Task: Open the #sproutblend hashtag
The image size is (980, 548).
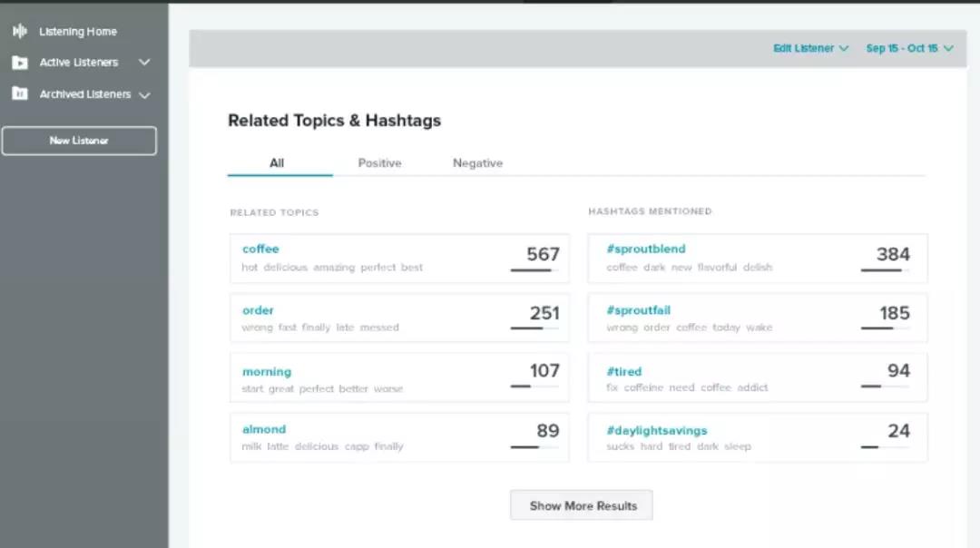Action: tap(646, 249)
